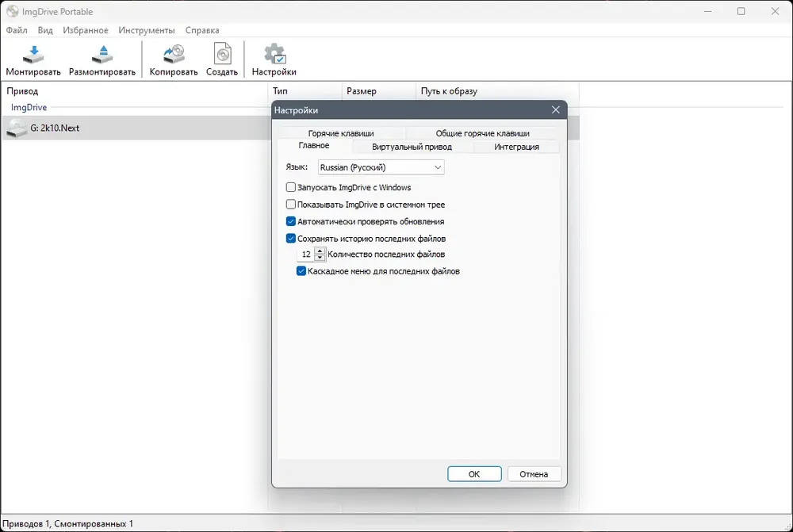
Task: Toggle Показывать ImgDrive в системном трее
Action: [291, 205]
